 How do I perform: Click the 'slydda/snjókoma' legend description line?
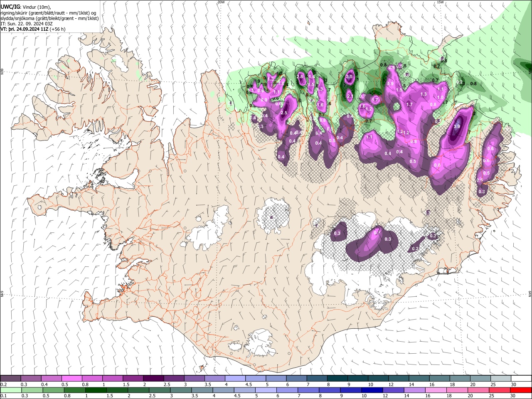(49, 18)
